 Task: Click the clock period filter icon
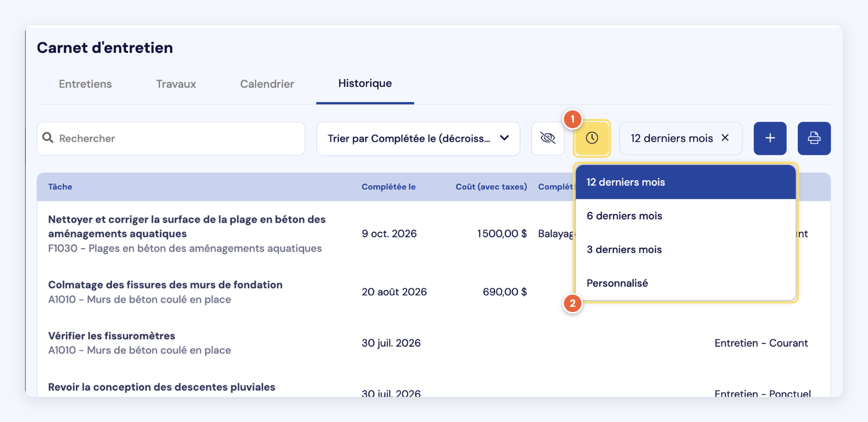592,138
